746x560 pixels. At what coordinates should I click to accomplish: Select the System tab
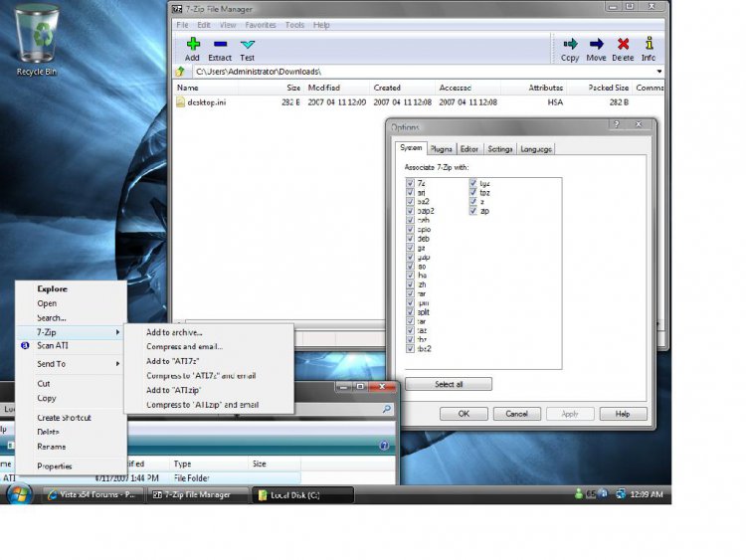(411, 147)
